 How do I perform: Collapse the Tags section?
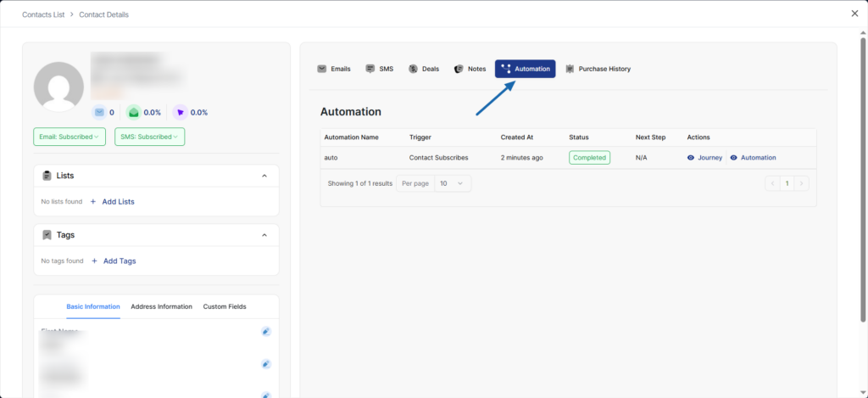click(x=264, y=235)
